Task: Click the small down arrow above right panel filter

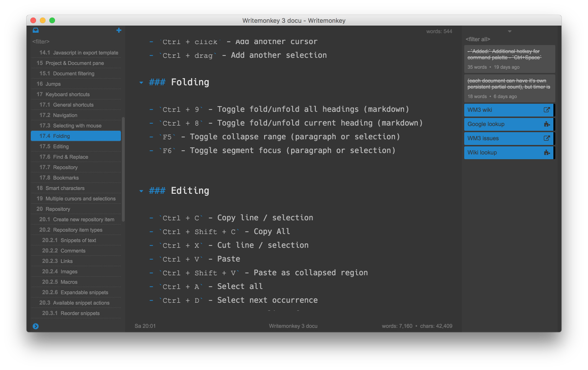Action: pyautogui.click(x=510, y=31)
